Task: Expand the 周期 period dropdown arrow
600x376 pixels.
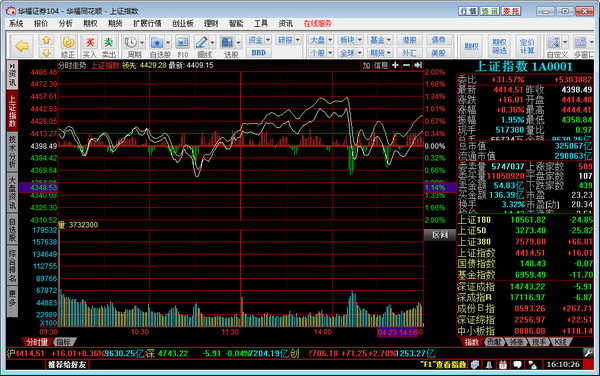Action: pyautogui.click(x=142, y=42)
